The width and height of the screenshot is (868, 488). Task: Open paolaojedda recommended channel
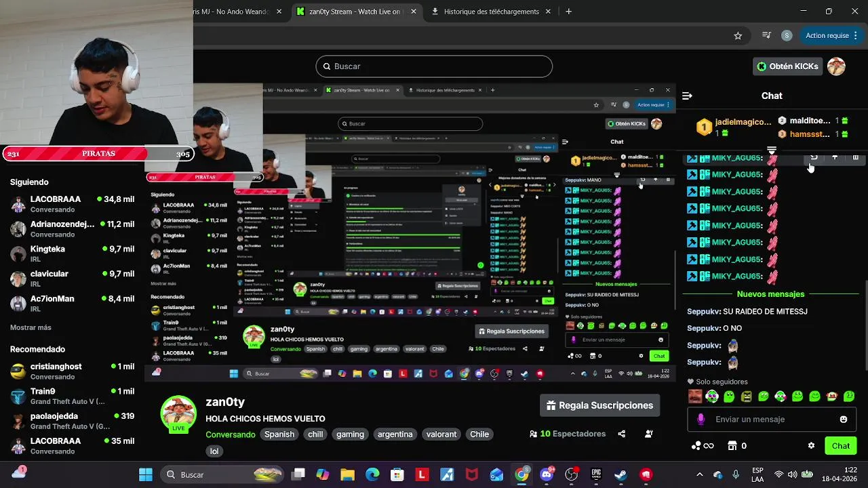coord(72,421)
